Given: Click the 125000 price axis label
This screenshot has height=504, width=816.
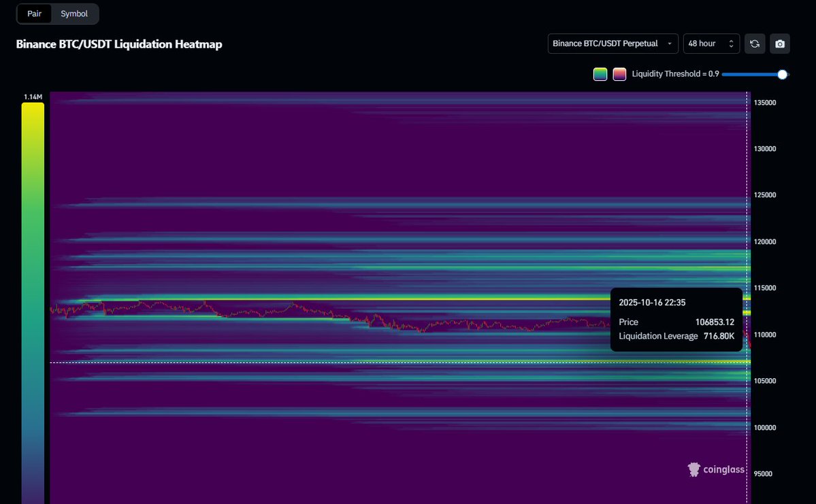Looking at the screenshot, I should 764,195.
